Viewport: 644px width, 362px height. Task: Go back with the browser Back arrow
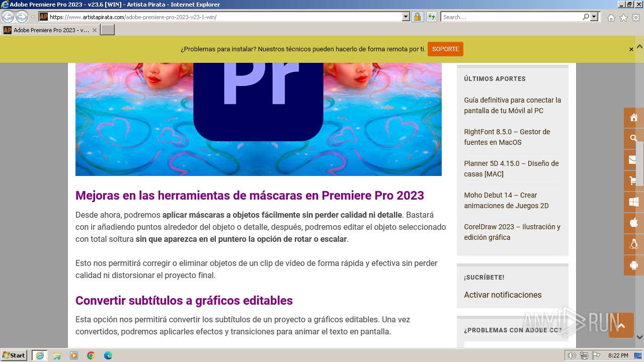pos(8,17)
